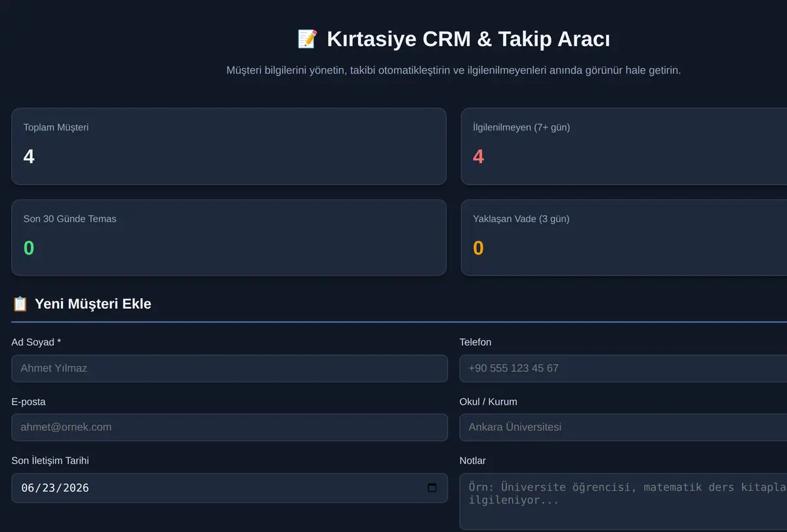The width and height of the screenshot is (787, 532).
Task: Click the Okul / Kurum label
Action: (x=489, y=402)
